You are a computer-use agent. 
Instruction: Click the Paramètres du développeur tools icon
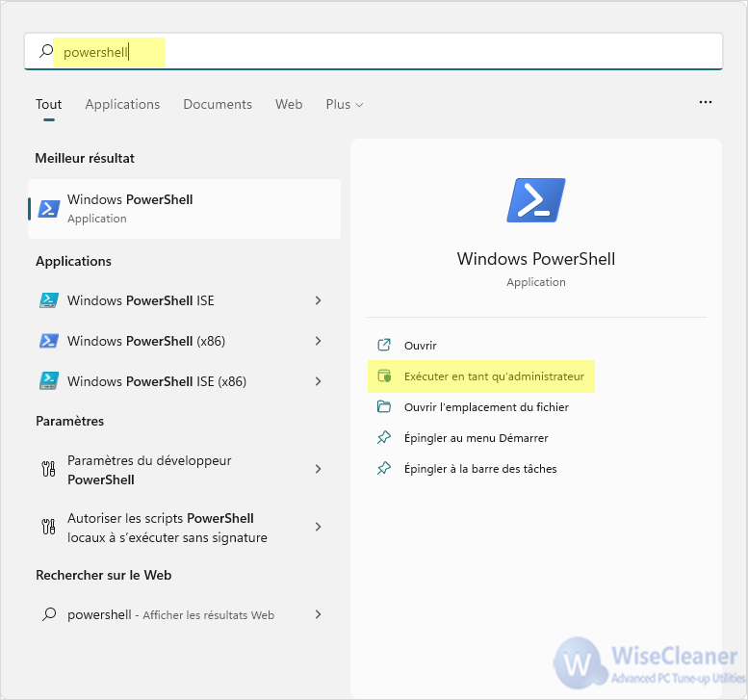(x=49, y=469)
